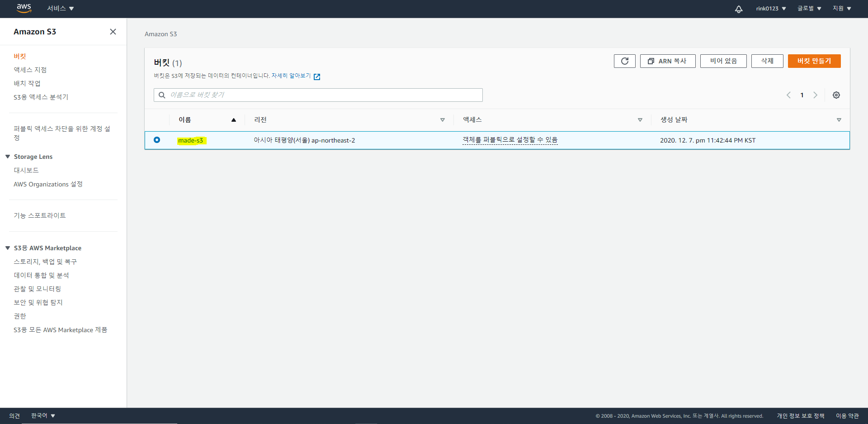This screenshot has width=868, height=424.
Task: Open 데이터 통합 및 분석 marketplace link
Action: tap(41, 275)
